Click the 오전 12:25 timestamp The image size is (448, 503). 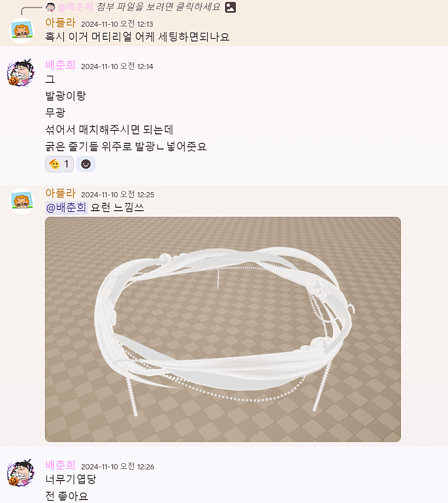click(x=118, y=194)
